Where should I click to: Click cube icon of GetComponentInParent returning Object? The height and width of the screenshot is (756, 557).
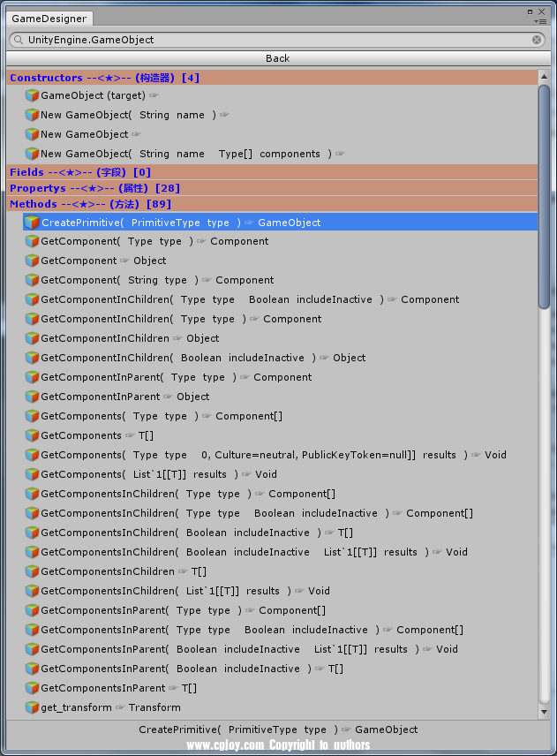coord(32,397)
